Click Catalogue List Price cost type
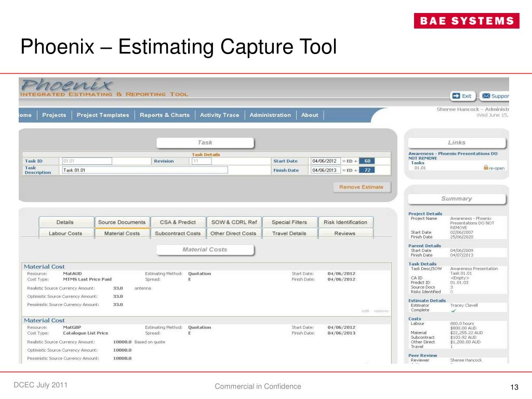The width and height of the screenshot is (532, 399). (86, 333)
